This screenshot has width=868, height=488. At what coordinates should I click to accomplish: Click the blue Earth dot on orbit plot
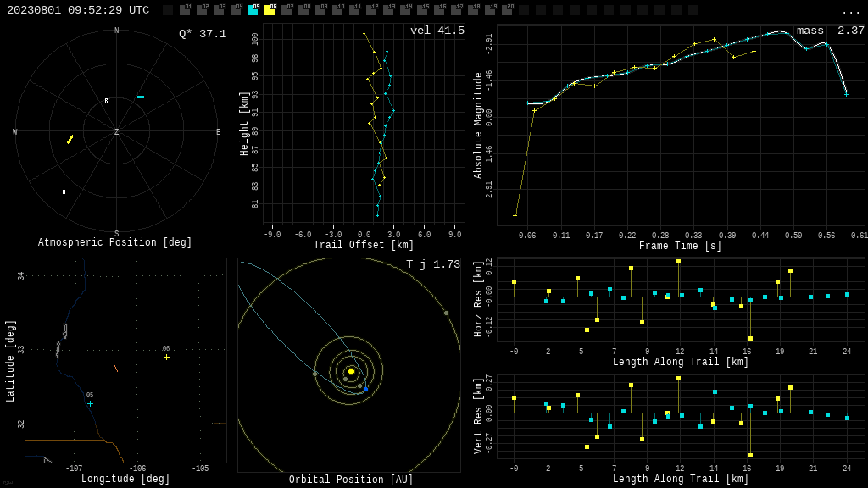click(x=365, y=390)
